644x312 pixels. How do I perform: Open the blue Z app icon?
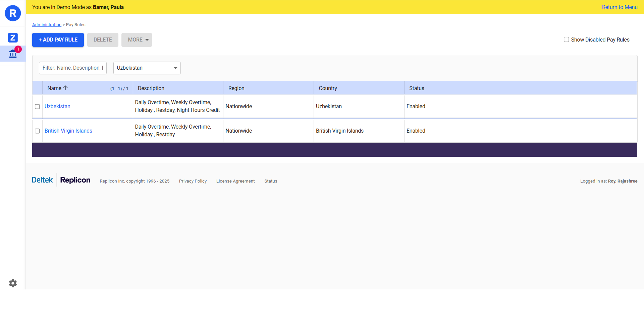click(13, 38)
